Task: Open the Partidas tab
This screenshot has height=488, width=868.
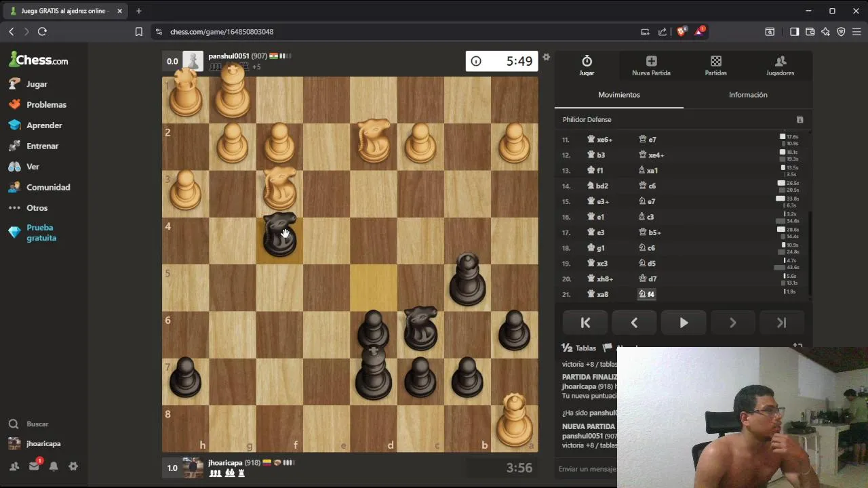Action: pos(715,66)
